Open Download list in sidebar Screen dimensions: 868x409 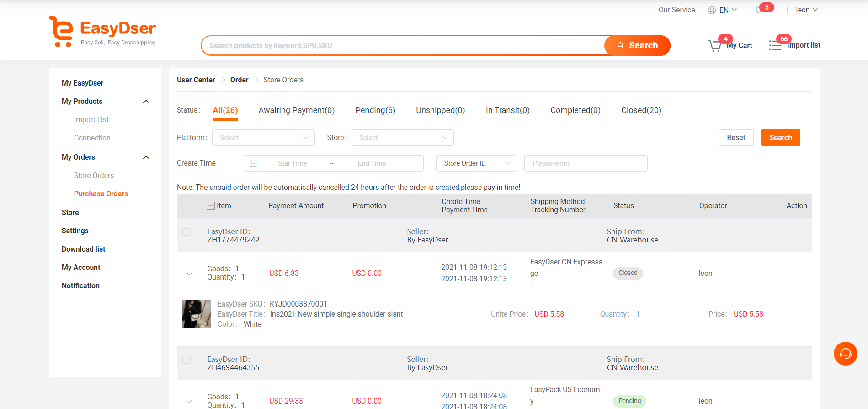[x=84, y=249]
